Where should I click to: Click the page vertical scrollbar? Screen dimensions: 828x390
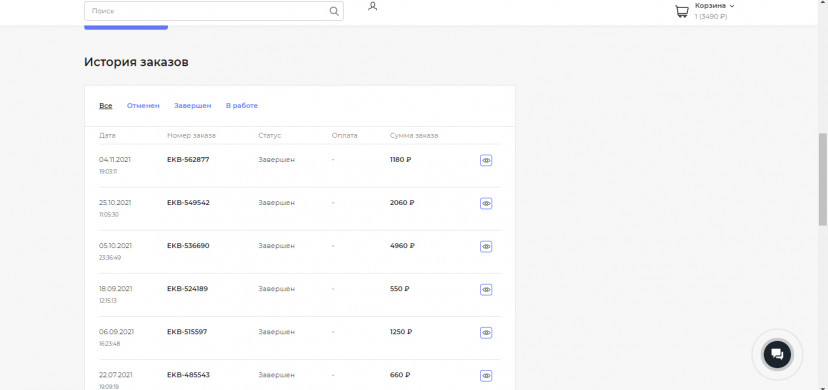(823, 179)
